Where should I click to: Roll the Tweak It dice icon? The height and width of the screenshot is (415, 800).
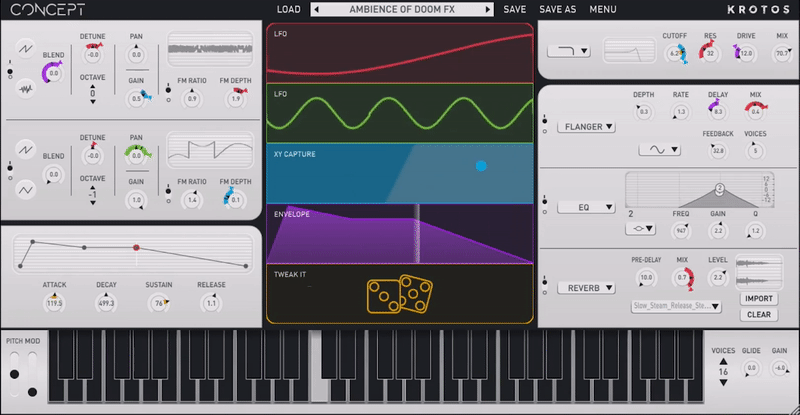point(399,294)
